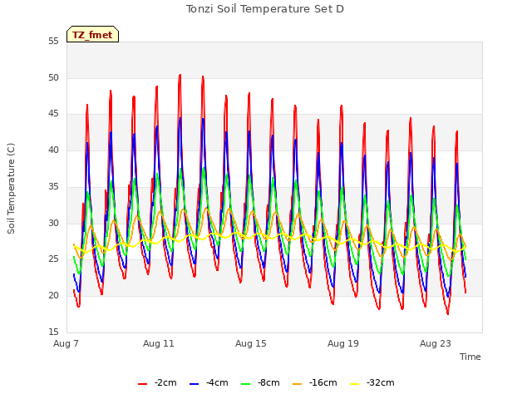Click the Soil Temperature (C) axis label
Screen dimensions: 532x399
(11, 189)
